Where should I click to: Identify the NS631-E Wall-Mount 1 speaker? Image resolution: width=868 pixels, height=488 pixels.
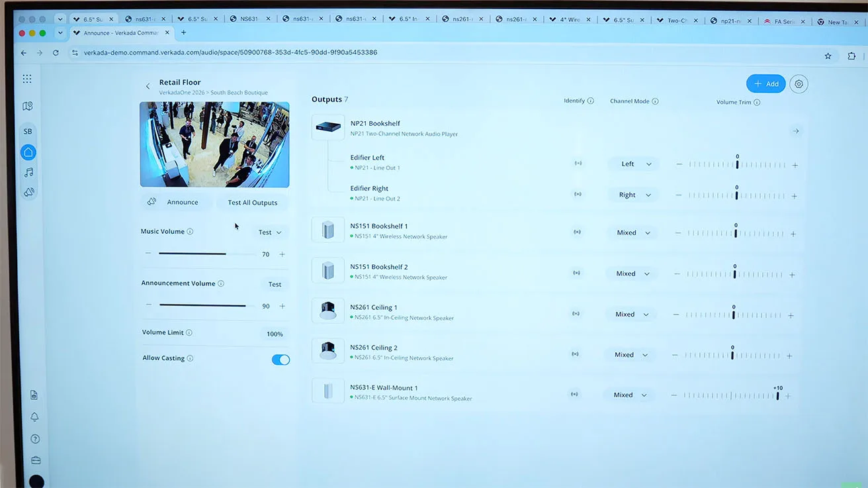[574, 394]
